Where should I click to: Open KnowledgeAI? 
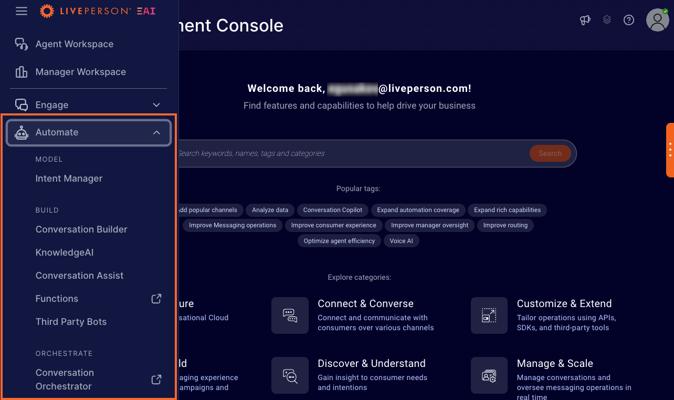tap(64, 253)
